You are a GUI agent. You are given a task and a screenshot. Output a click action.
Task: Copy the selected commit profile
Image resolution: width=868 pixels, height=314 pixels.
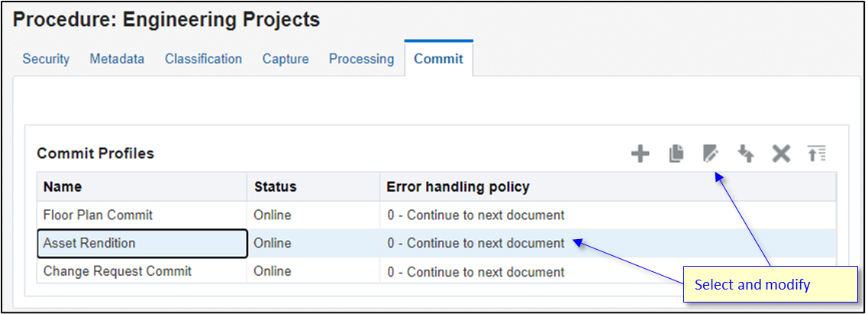pos(676,154)
